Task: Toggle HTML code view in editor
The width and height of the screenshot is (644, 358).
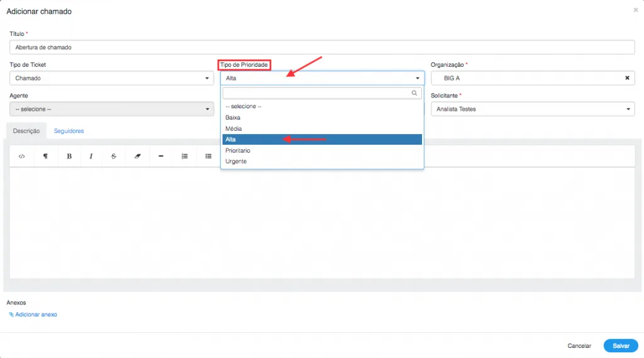Action: tap(22, 156)
